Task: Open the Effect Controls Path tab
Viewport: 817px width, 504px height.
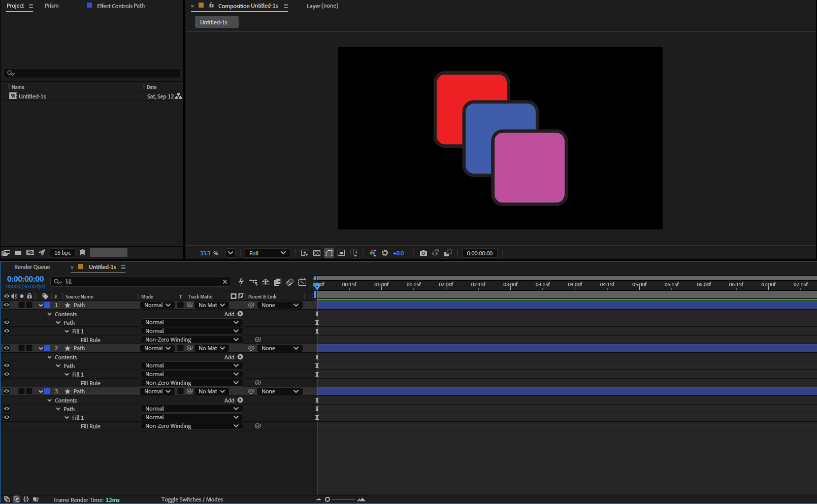Action: (121, 6)
